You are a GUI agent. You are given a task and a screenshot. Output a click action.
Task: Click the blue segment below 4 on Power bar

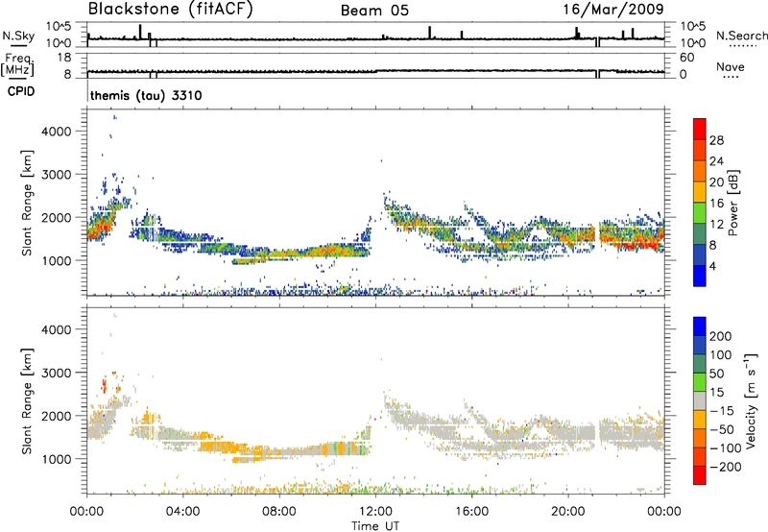pyautogui.click(x=700, y=276)
